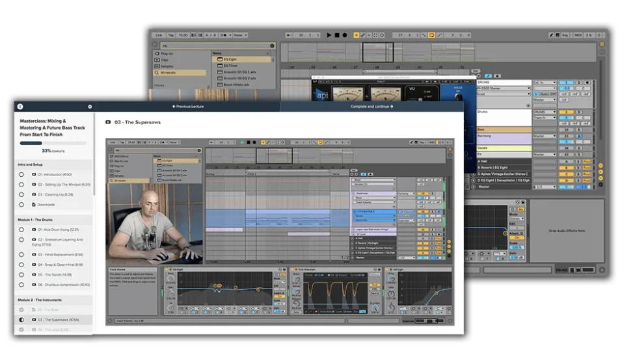Select the A Hall return track
The height and width of the screenshot is (364, 635).
coord(504,161)
